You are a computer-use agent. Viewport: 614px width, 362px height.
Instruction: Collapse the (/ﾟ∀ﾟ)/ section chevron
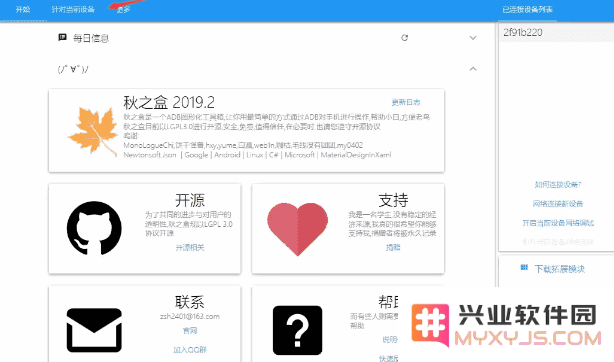[473, 69]
